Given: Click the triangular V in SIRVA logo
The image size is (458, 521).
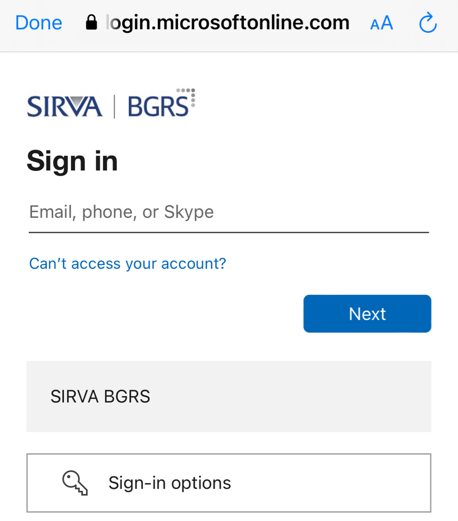Looking at the screenshot, I should [77, 107].
